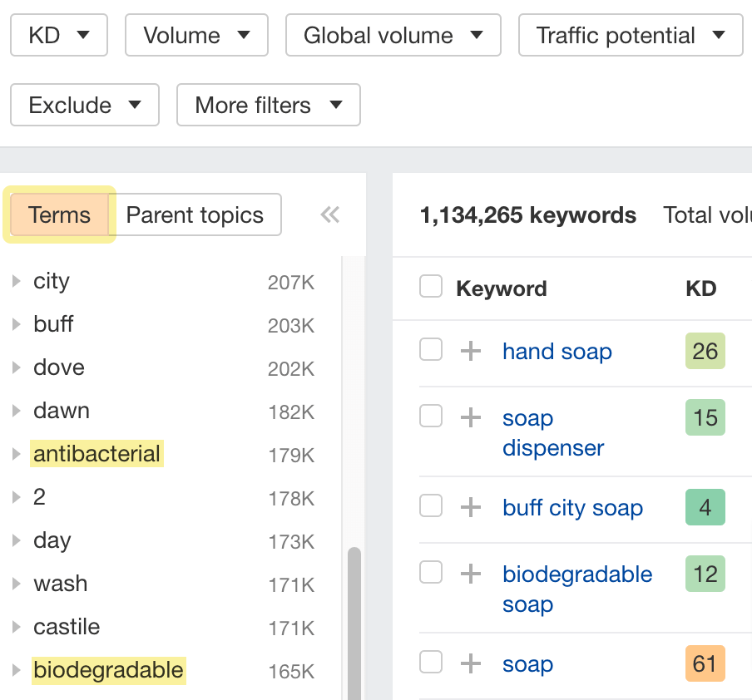Collapse the Terms sidebar with the double-chevron
The height and width of the screenshot is (700, 752).
click(330, 214)
